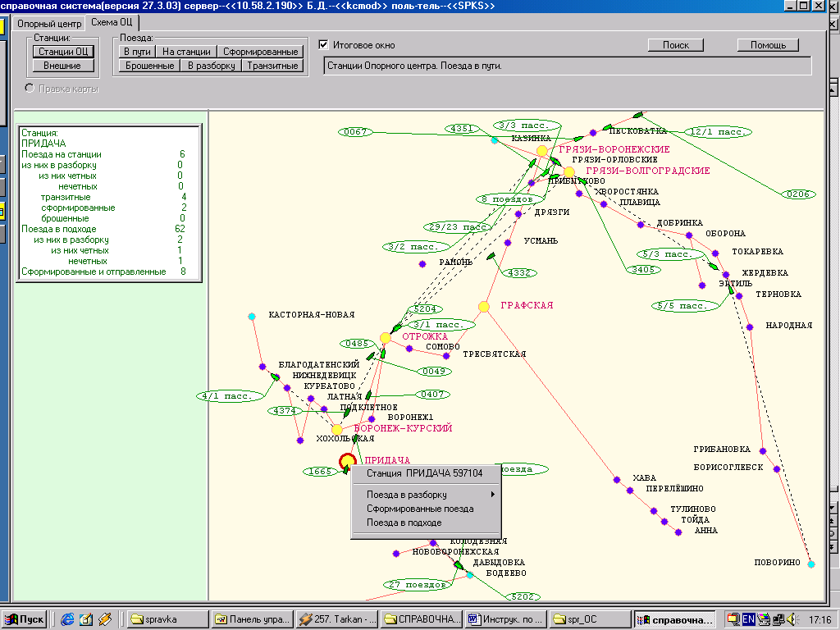Click the '4/1 пасс.' passenger train oval

(x=231, y=396)
